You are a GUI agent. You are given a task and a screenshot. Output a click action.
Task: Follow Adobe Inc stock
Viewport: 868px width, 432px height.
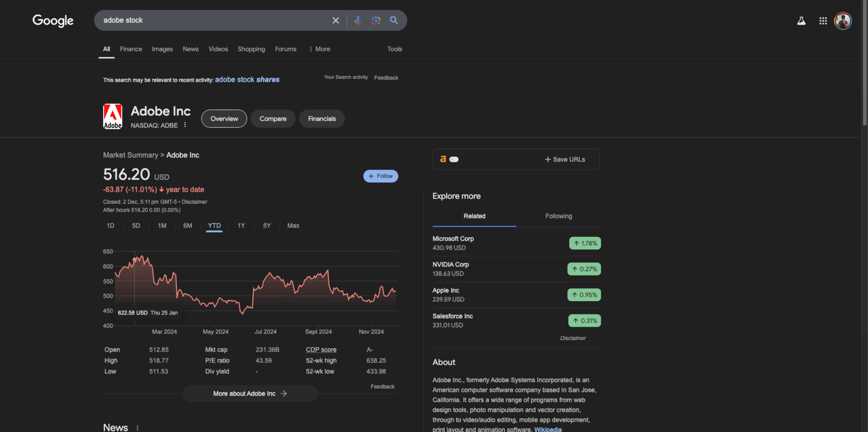click(381, 176)
